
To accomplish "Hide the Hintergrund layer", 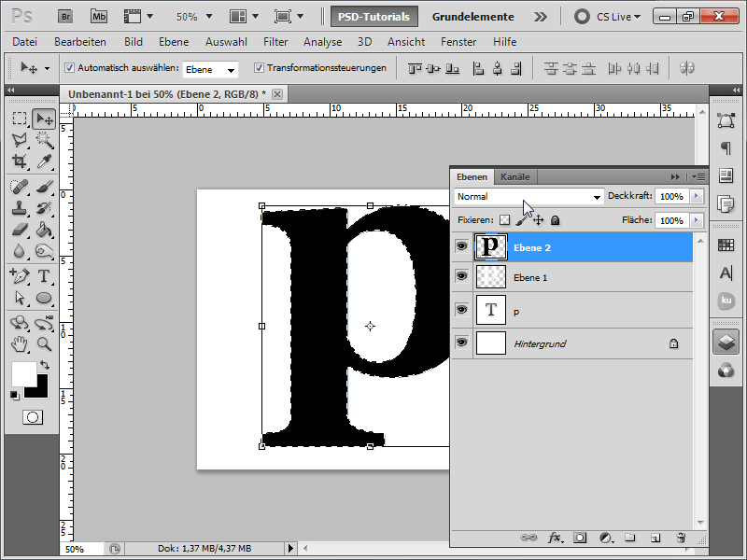I will [461, 343].
